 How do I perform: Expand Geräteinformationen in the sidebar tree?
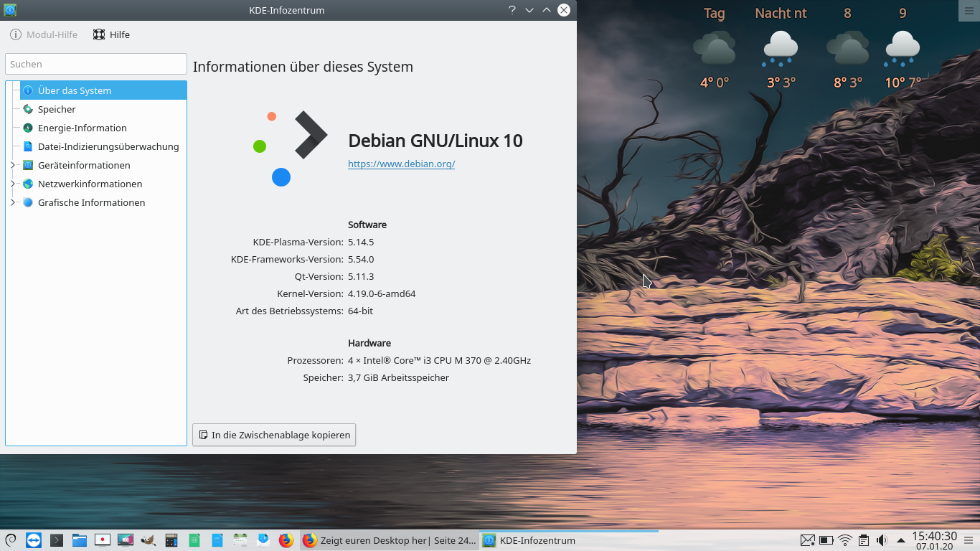12,165
